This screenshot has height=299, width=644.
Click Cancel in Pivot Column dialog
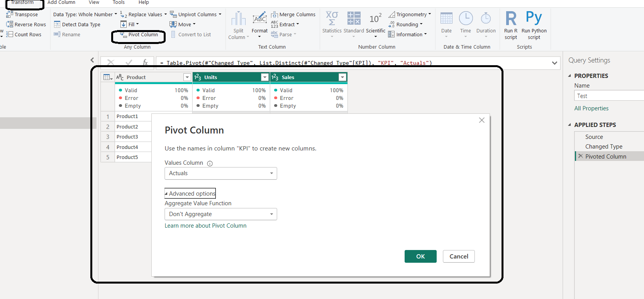pyautogui.click(x=459, y=256)
